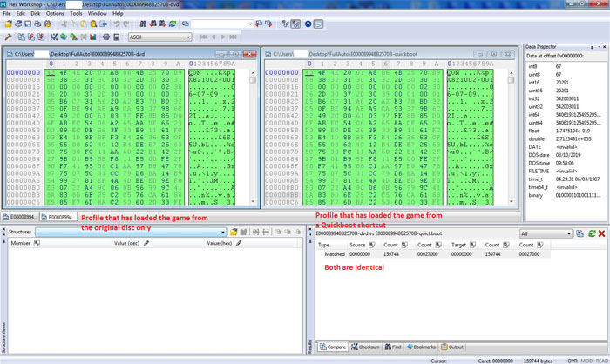Click the green refresh compare icon
Viewport: 610px width, 364px height.
point(592,233)
